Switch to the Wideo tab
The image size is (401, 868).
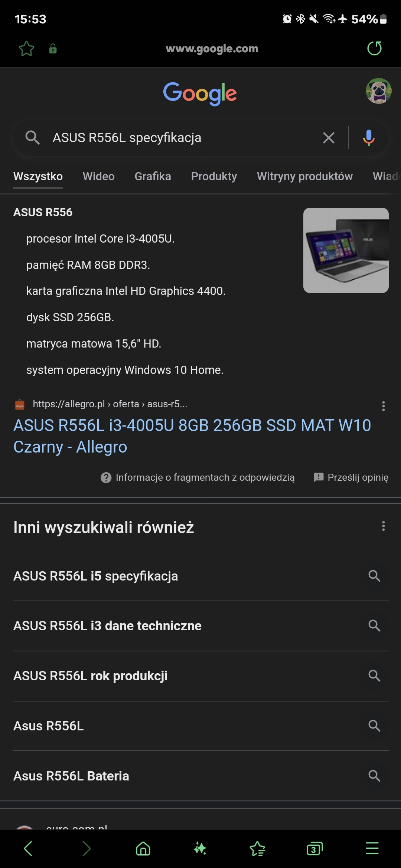tap(98, 176)
